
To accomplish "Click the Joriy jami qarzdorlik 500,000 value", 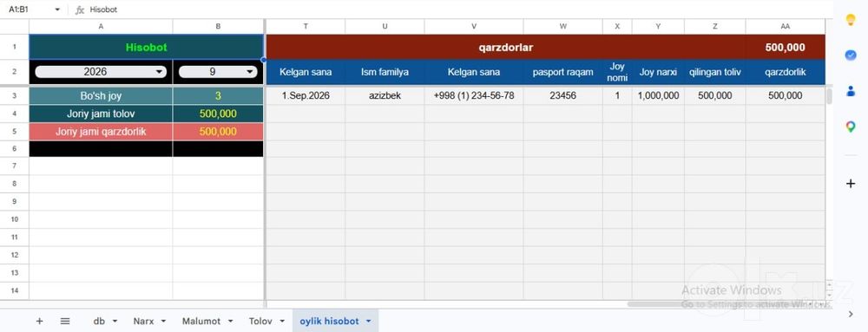I will [x=218, y=132].
